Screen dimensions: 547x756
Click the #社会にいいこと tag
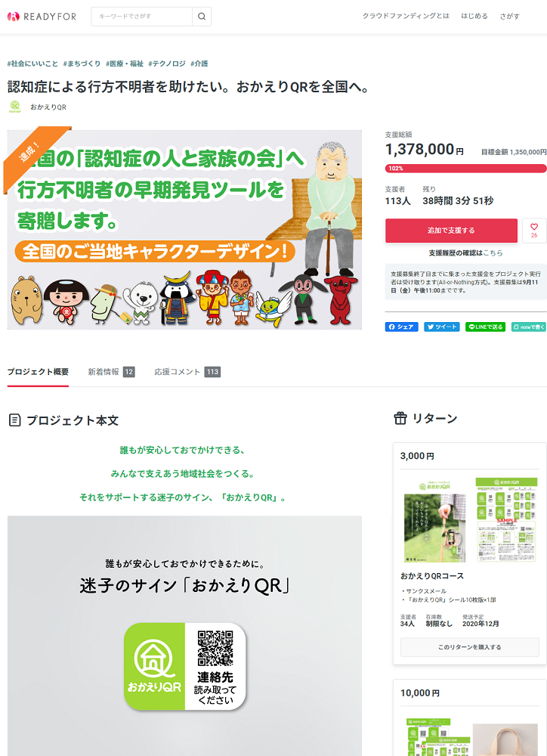click(x=32, y=64)
